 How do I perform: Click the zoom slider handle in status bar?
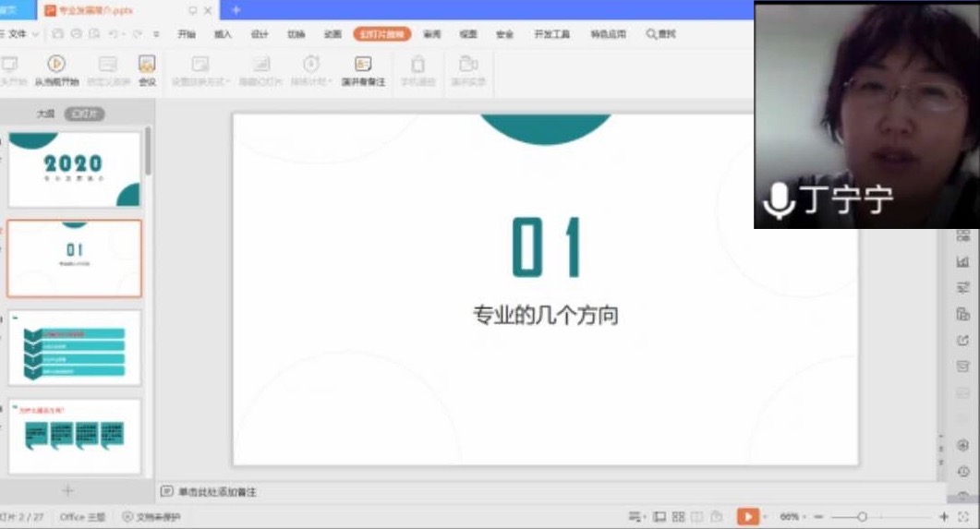pos(862,517)
